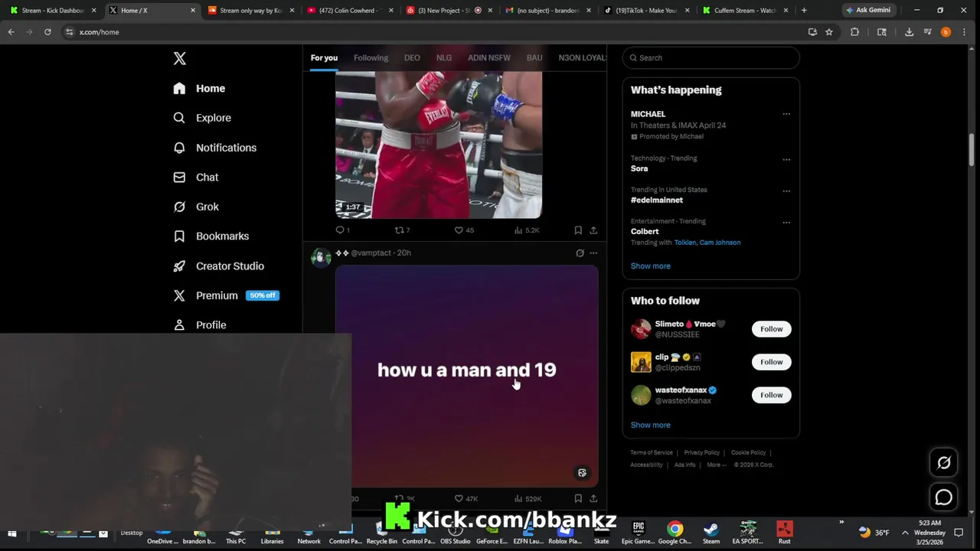Open Bookmarks in the sidebar
This screenshot has height=551, width=980.
point(211,236)
